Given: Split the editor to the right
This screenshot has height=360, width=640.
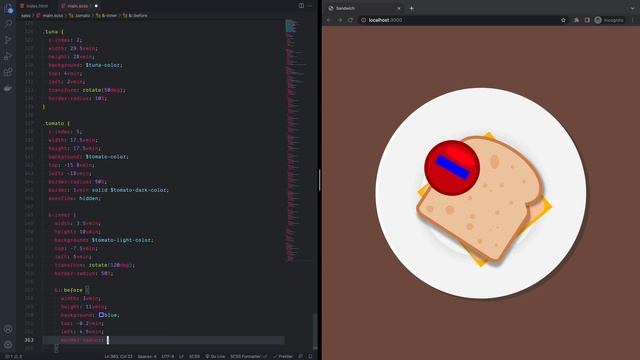Looking at the screenshot, I should click(301, 6).
